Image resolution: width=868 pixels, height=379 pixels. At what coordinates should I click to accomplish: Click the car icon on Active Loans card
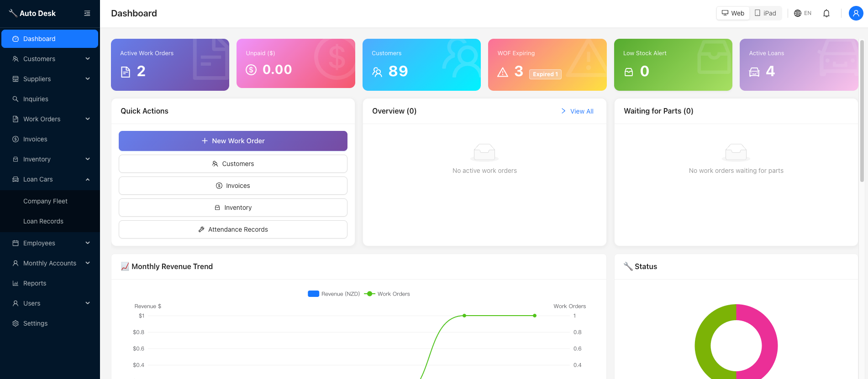(x=754, y=72)
